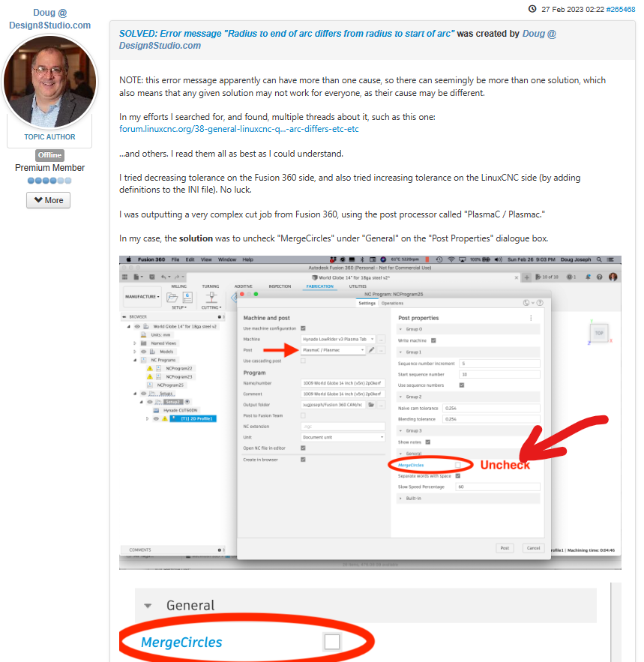Open the data panel grid icon in Fusion toolbar
Screen dimensions: 644x662
(x=124, y=277)
